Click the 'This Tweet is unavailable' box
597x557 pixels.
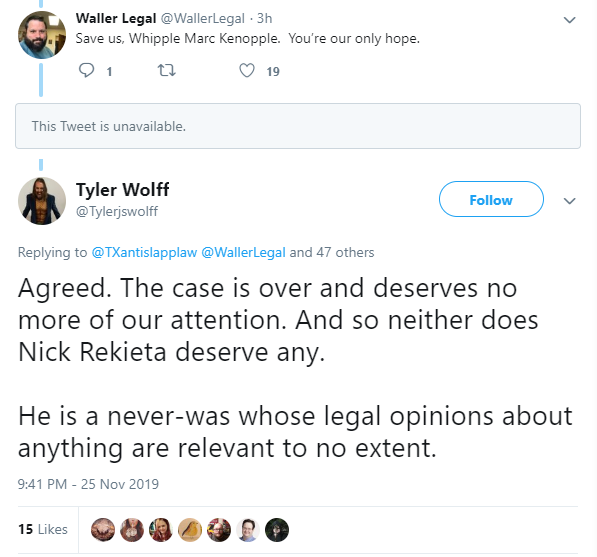(x=298, y=126)
